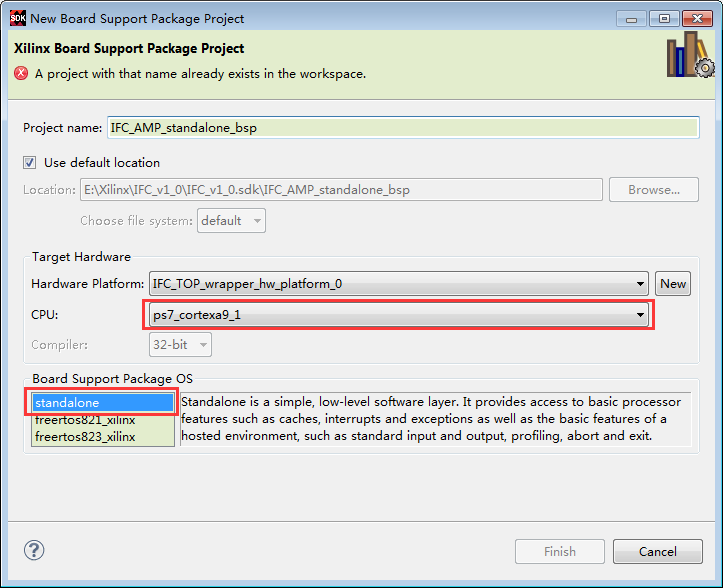This screenshot has width=723, height=588.
Task: Minimize the dialog window
Action: click(632, 19)
